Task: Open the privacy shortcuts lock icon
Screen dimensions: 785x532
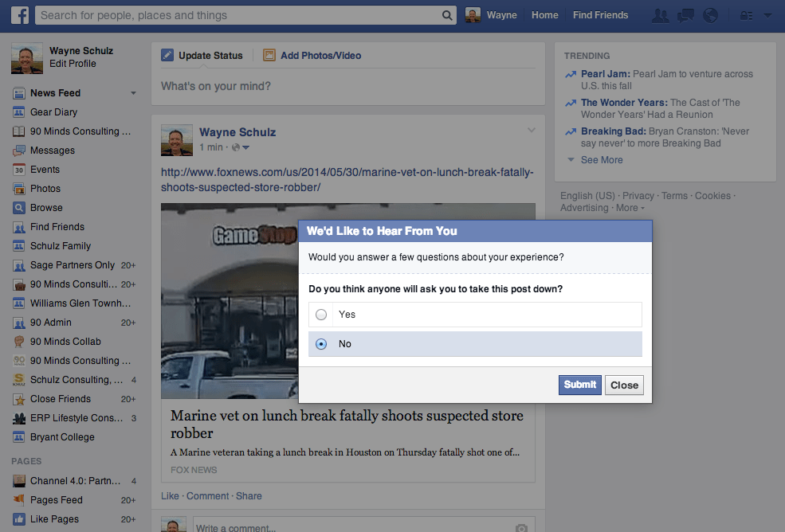Action: point(747,15)
